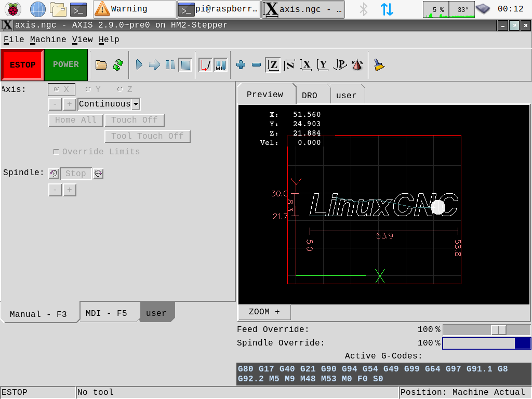Switch to the MDI - F5 tab
The width and height of the screenshot is (532, 399).
pyautogui.click(x=107, y=313)
